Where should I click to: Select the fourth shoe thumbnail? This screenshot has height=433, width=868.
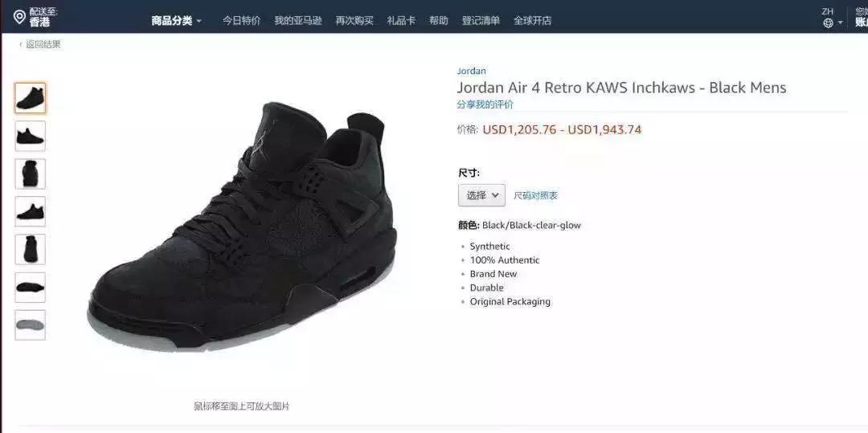point(30,211)
